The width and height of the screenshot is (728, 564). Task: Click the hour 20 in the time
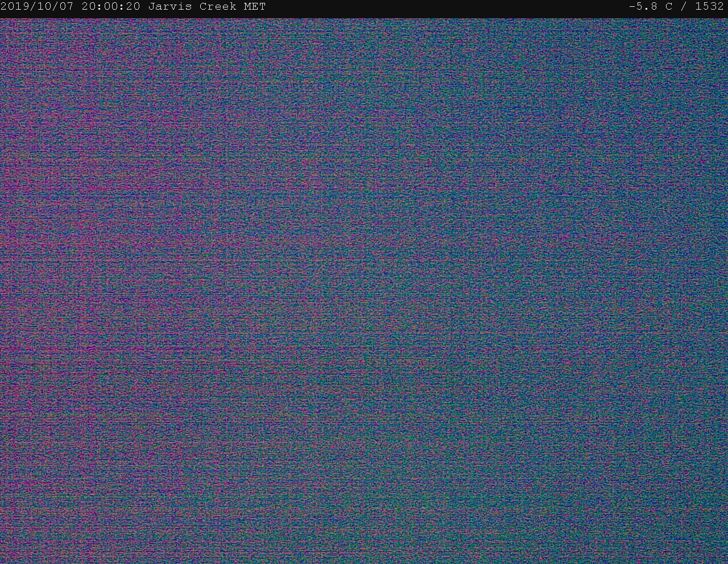pyautogui.click(x=89, y=7)
